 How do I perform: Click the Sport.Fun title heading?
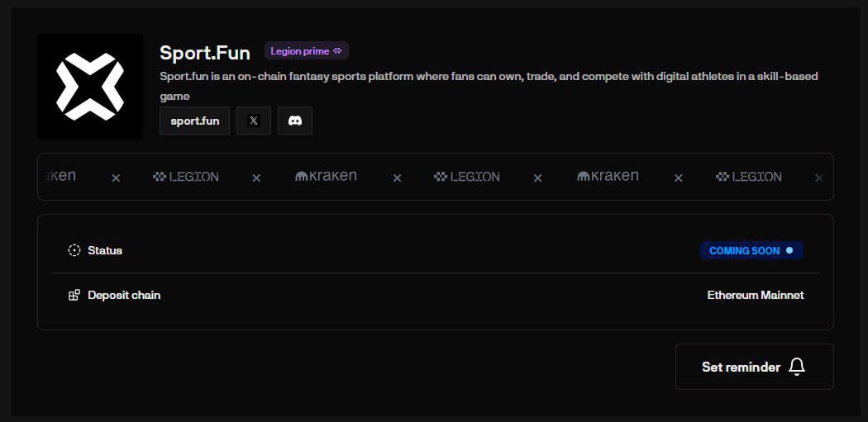pyautogui.click(x=205, y=53)
